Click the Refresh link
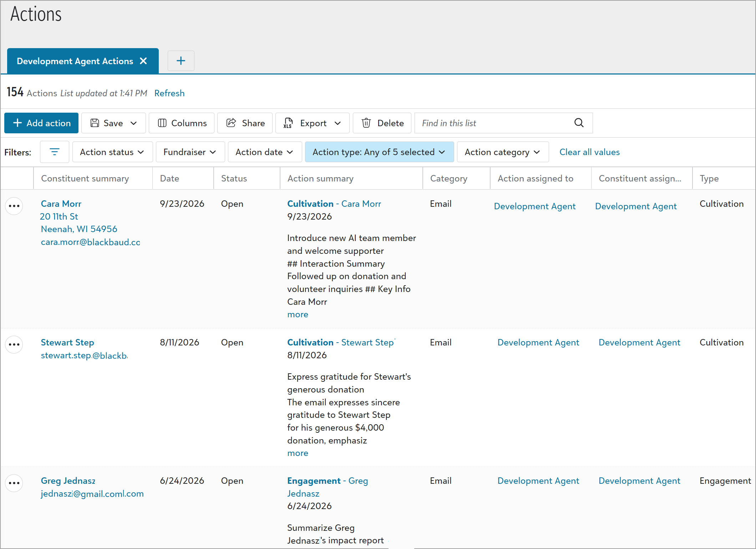The image size is (756, 549). [x=169, y=93]
